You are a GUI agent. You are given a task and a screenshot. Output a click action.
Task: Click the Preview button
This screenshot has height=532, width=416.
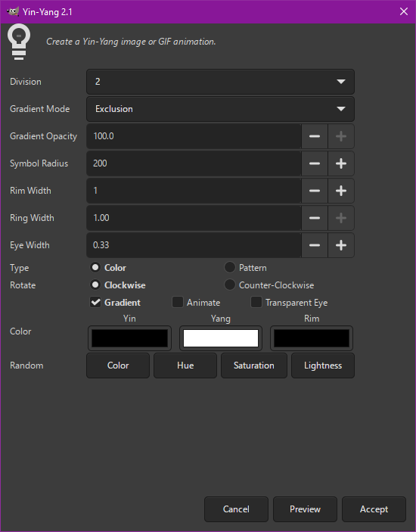tap(305, 509)
